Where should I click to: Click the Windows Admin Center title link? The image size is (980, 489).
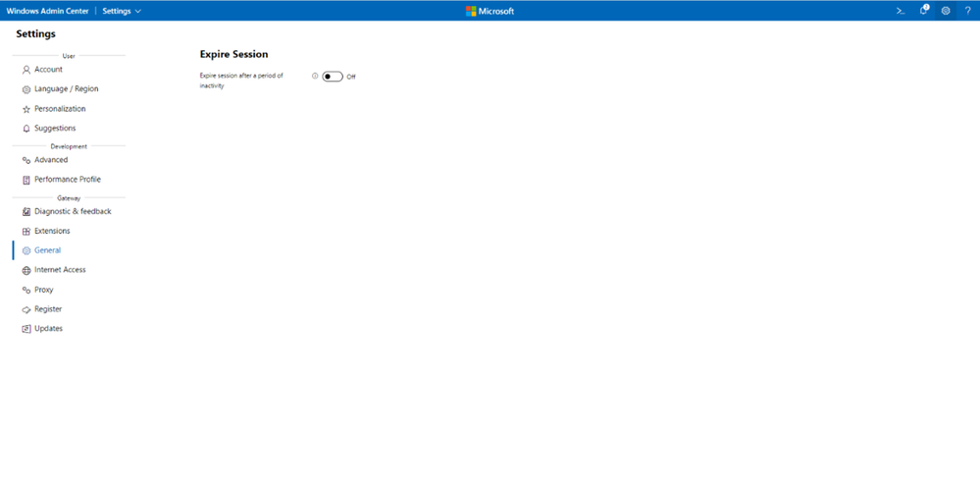[47, 11]
